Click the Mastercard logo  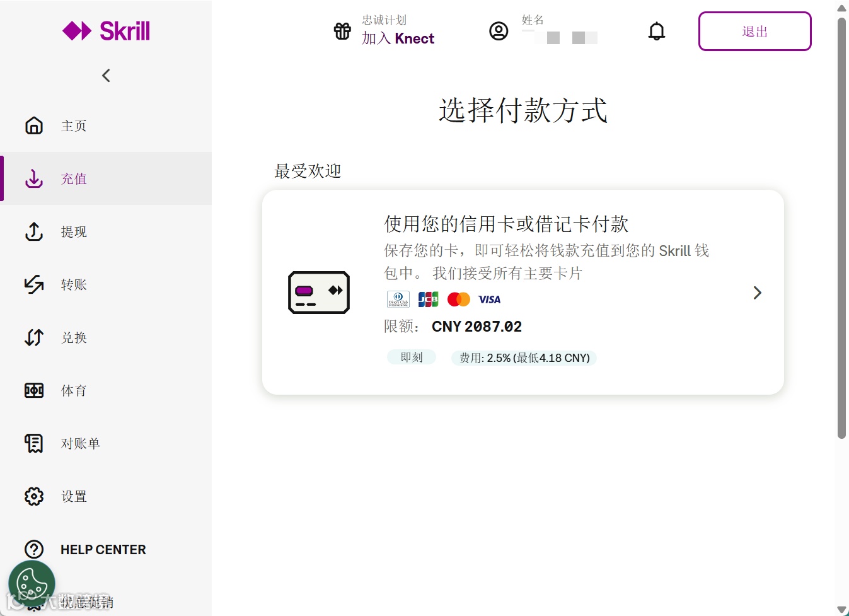459,299
